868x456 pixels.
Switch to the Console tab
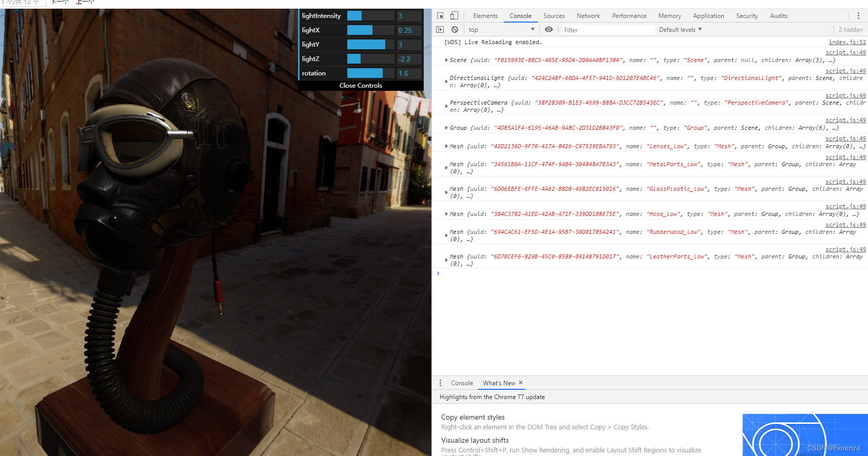click(x=520, y=16)
